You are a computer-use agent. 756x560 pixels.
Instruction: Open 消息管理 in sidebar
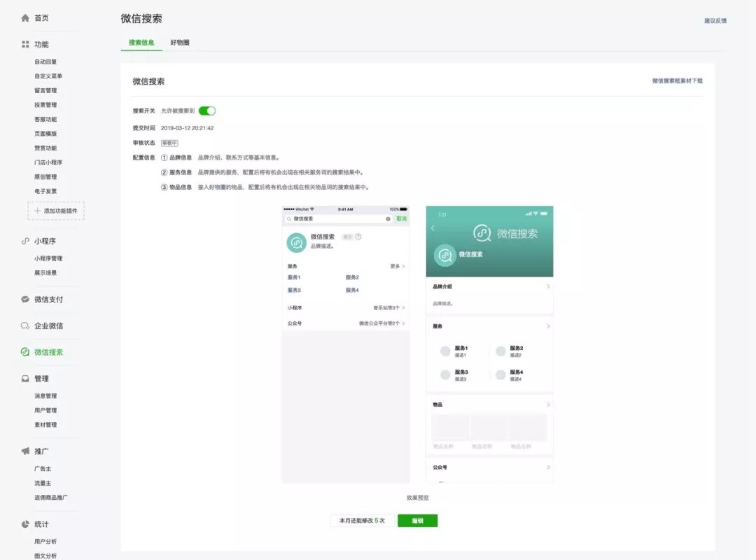(45, 396)
